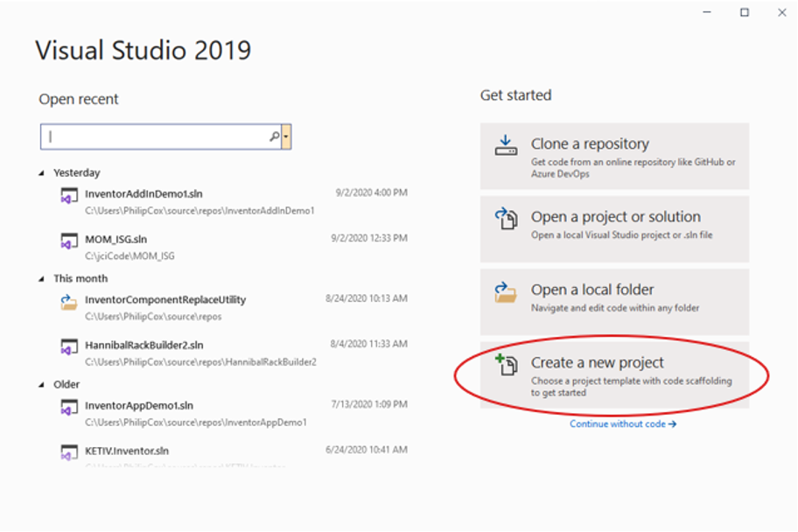Open the search filter dropdown arrow
798x532 pixels.
click(286, 136)
